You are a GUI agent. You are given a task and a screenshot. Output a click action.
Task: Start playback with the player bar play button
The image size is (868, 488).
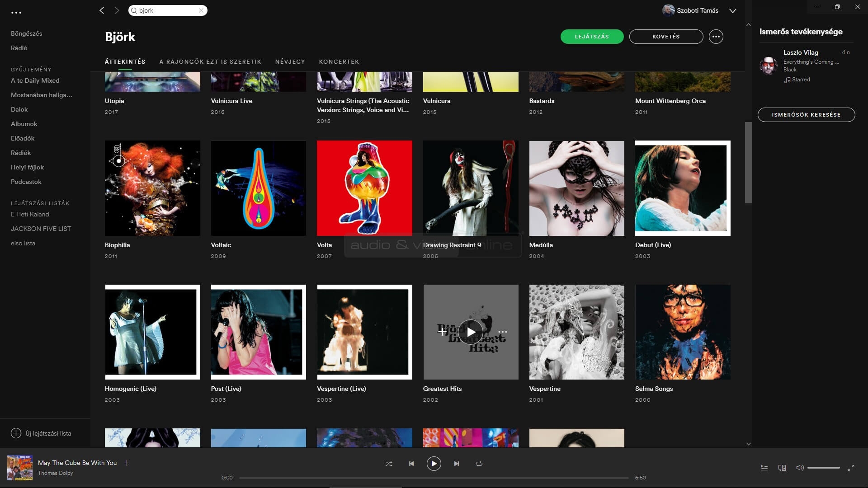click(x=434, y=464)
